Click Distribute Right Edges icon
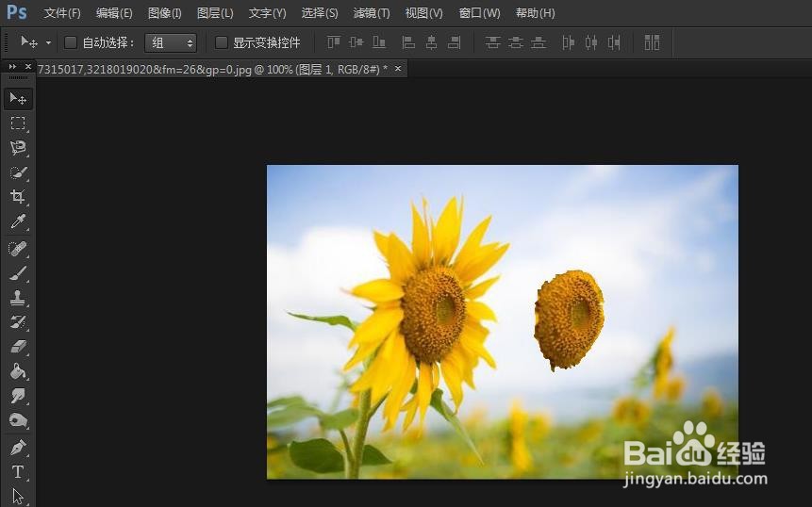This screenshot has height=507, width=812. point(614,42)
